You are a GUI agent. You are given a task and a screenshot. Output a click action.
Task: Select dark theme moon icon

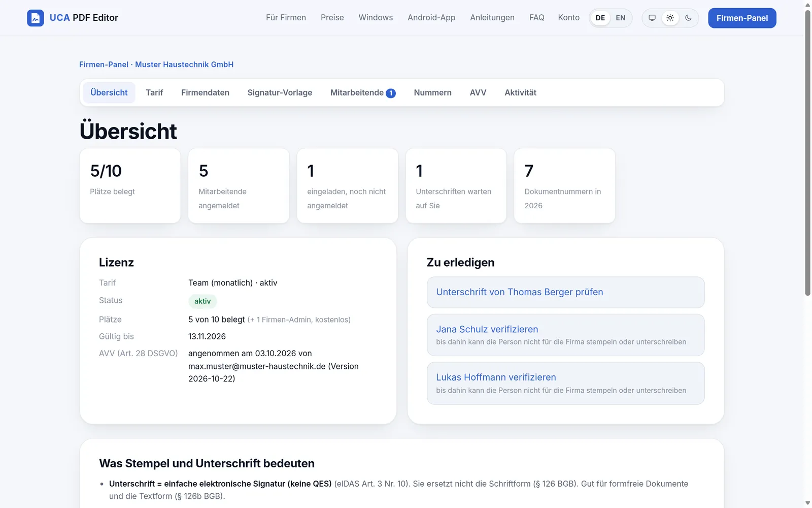coord(689,18)
